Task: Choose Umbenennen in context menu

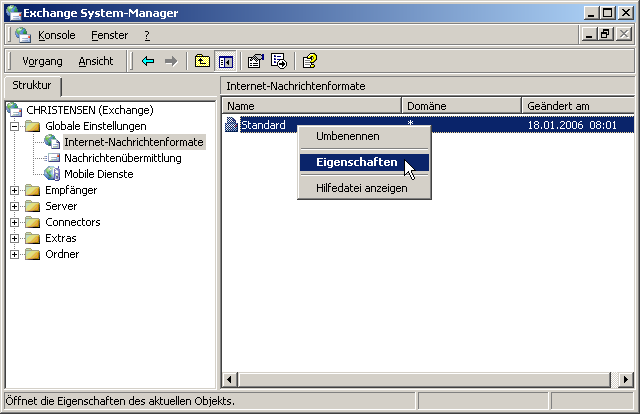Action: coord(364,136)
